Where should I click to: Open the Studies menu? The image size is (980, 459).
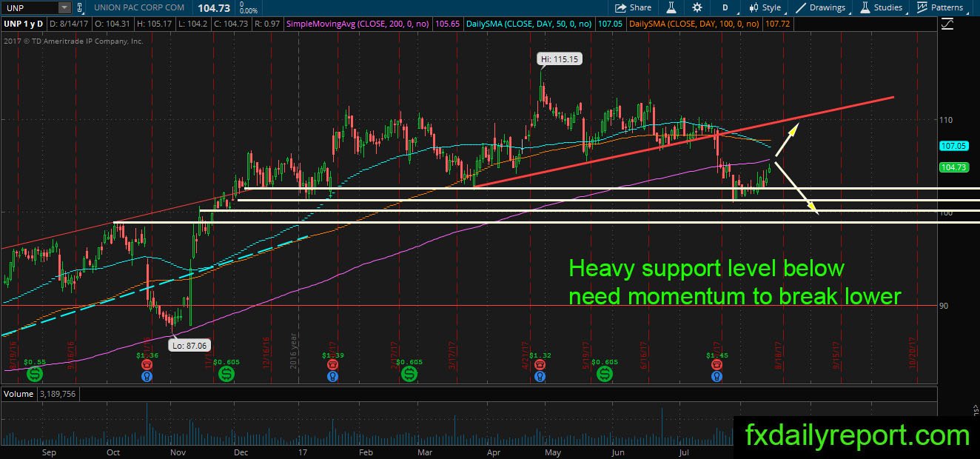click(x=881, y=7)
